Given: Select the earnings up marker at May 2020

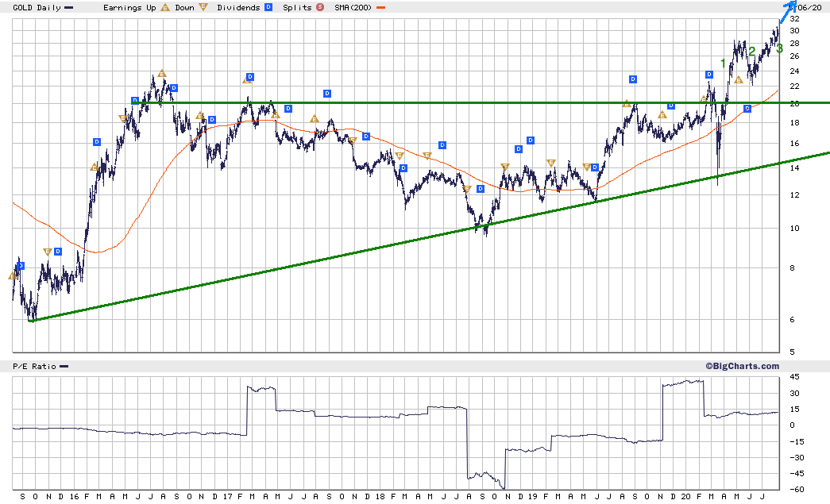Looking at the screenshot, I should tap(739, 80).
